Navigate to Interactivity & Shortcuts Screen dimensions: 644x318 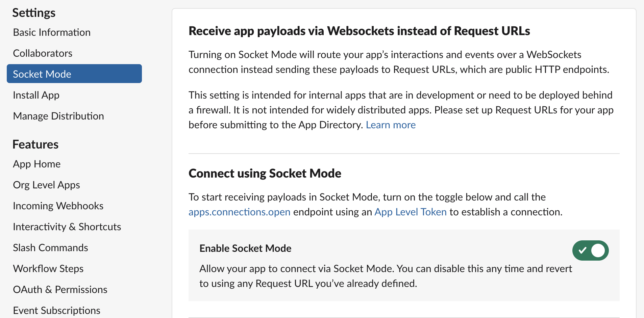pos(67,227)
